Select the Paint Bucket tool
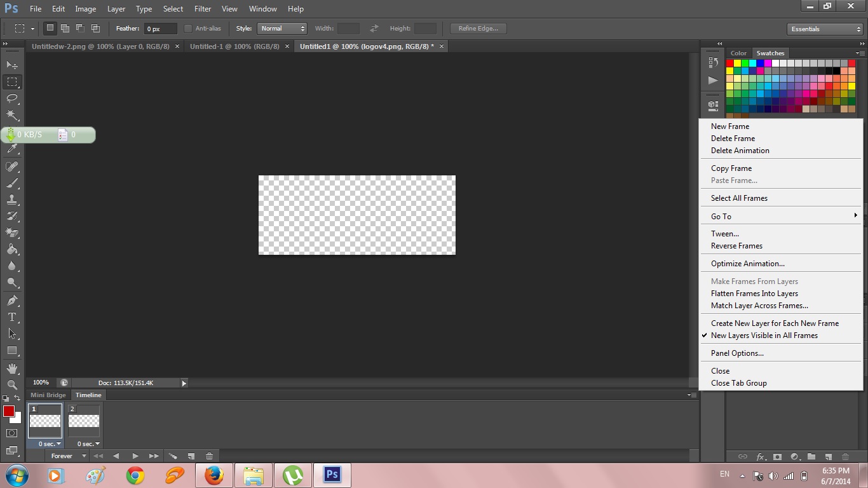This screenshot has width=868, height=488. [12, 249]
